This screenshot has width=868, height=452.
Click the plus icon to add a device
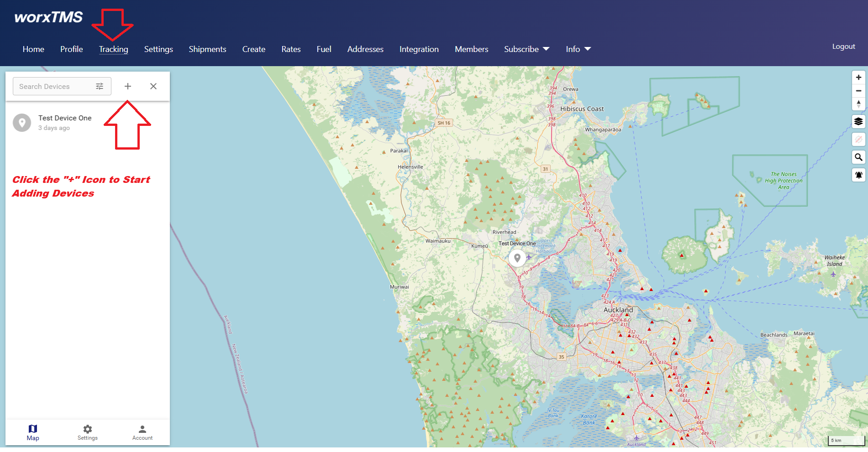click(127, 86)
